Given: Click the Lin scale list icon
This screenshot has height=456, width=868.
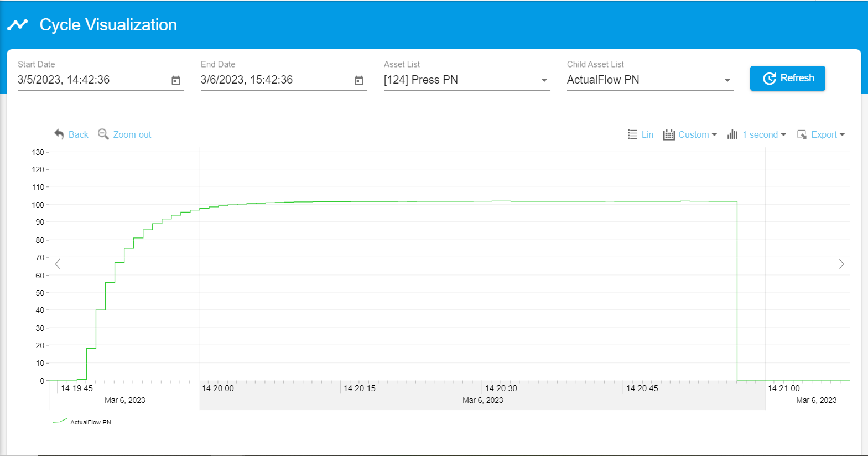Looking at the screenshot, I should tap(632, 134).
